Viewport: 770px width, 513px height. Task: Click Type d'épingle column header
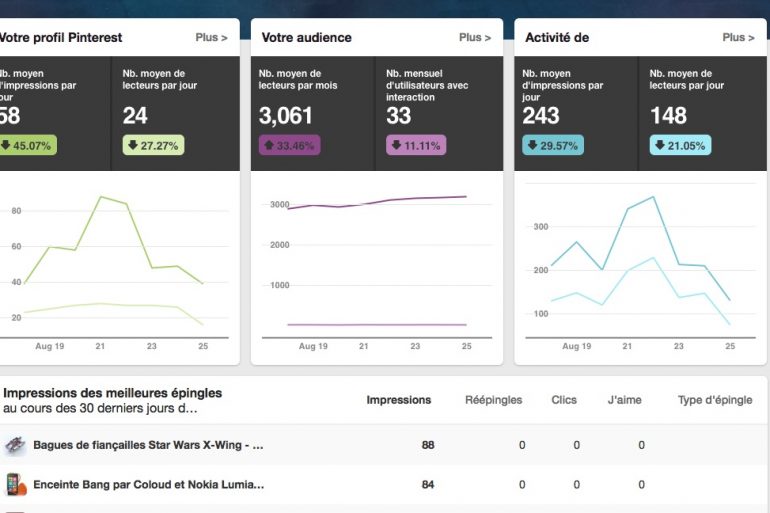pyautogui.click(x=714, y=400)
